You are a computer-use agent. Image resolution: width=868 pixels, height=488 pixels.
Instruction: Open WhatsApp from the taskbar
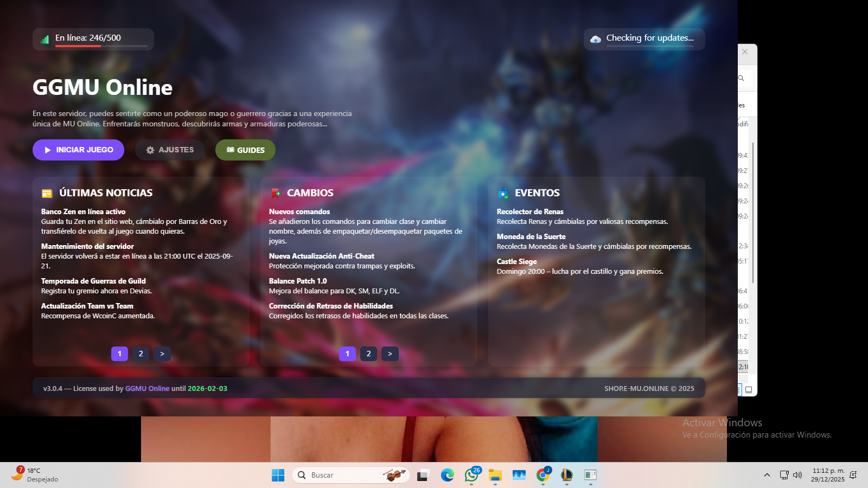471,475
